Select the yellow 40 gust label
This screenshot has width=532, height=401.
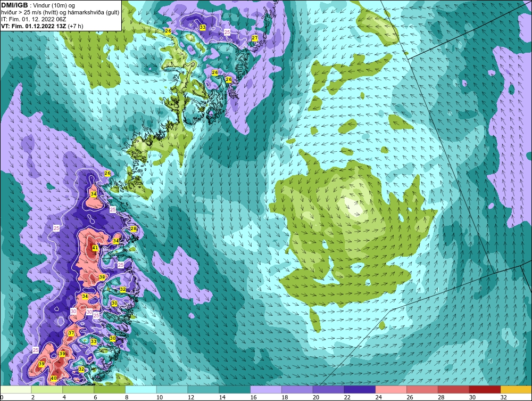coord(54,378)
